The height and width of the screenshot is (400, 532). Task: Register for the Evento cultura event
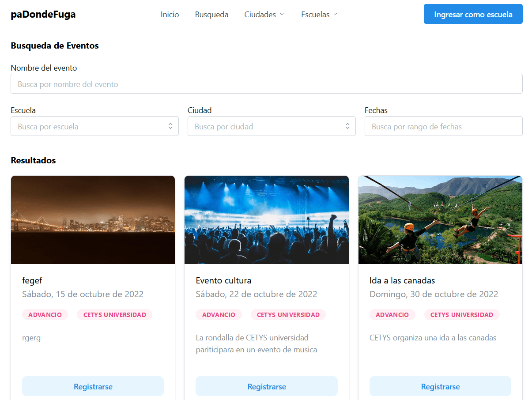pos(266,386)
